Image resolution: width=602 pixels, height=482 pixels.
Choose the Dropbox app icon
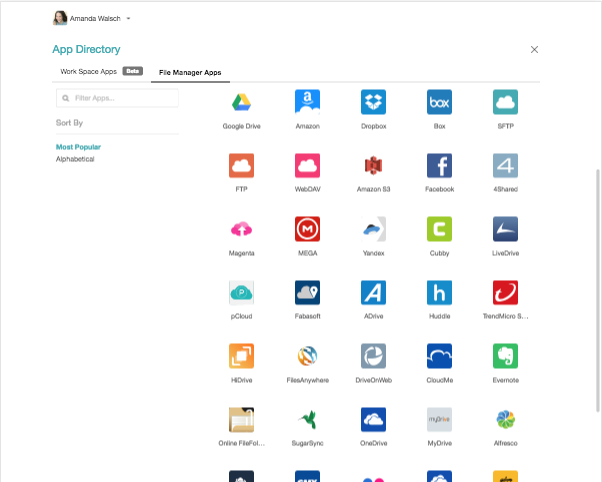[x=374, y=102]
